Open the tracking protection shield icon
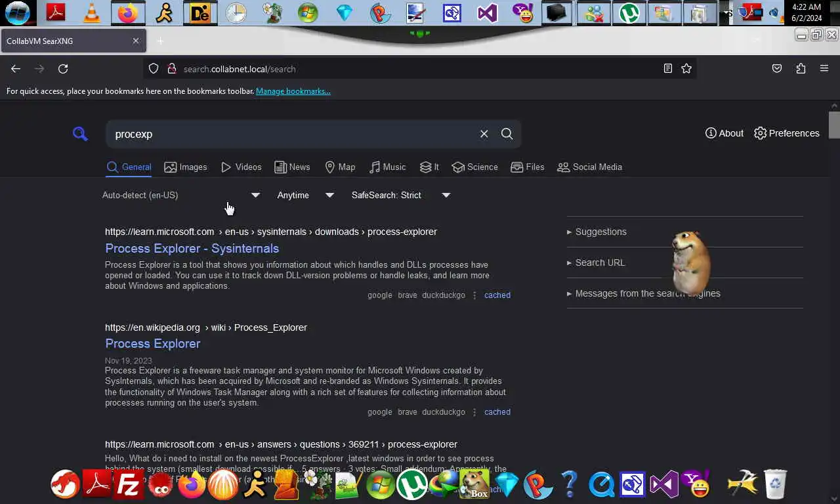This screenshot has width=840, height=504. [154, 68]
